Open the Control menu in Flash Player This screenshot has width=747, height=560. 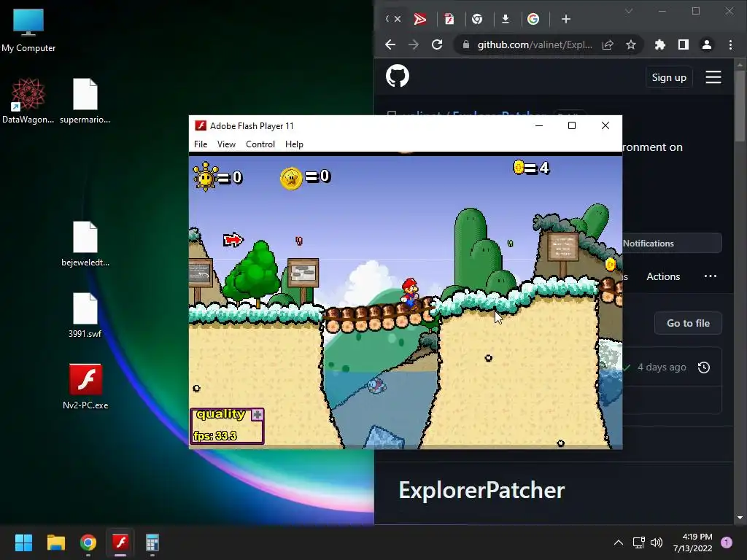click(x=260, y=144)
